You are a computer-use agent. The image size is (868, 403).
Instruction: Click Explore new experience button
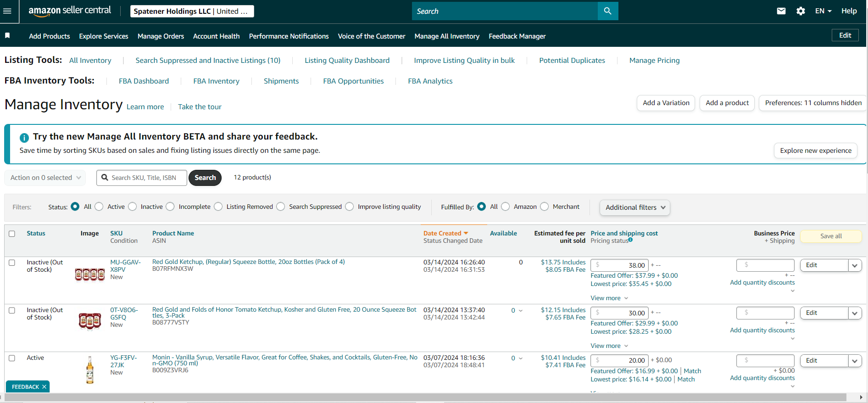pos(816,151)
